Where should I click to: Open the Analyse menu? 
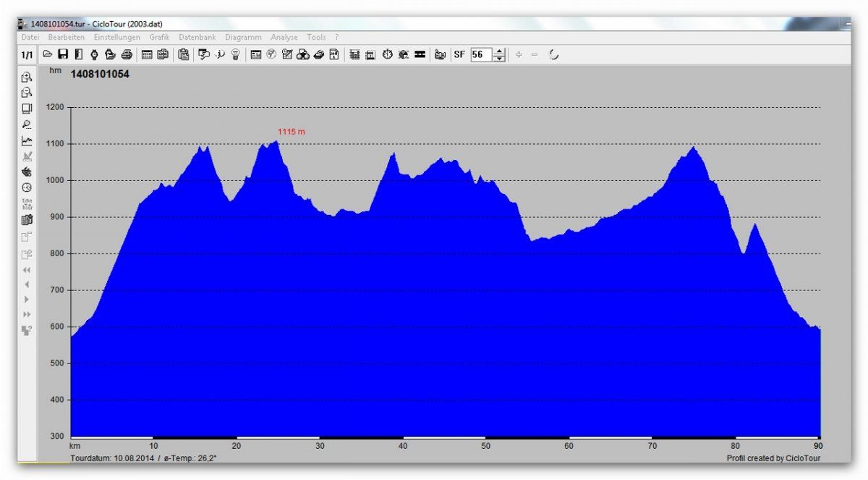pyautogui.click(x=284, y=37)
